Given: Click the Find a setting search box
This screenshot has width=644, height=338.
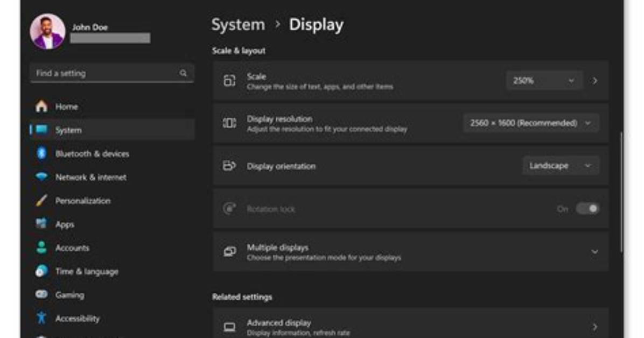Looking at the screenshot, I should pos(111,73).
